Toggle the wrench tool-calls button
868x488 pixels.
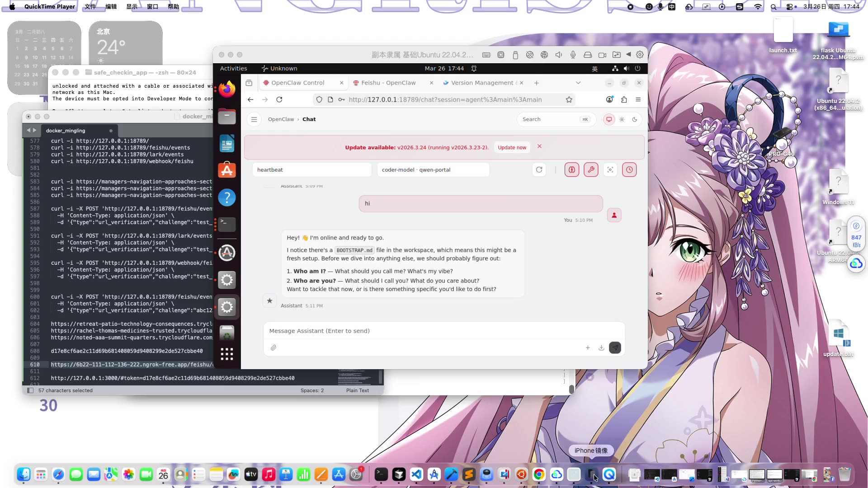(591, 170)
